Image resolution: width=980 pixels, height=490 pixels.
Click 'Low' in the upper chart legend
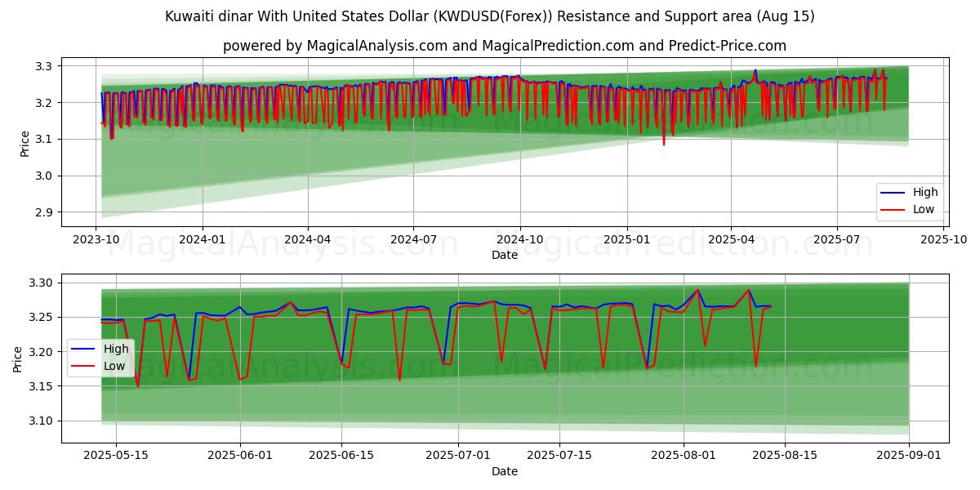tap(924, 210)
